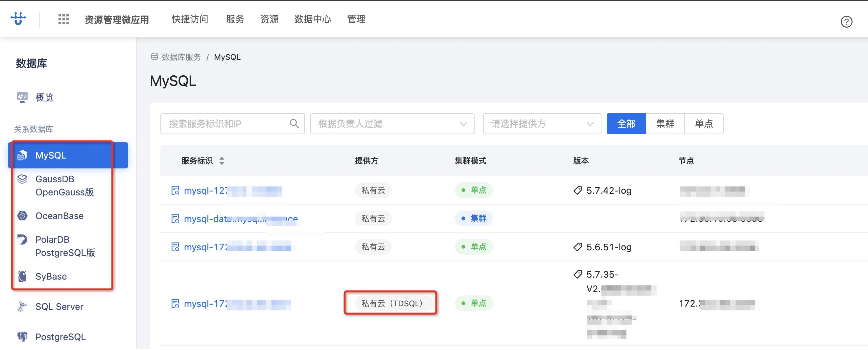Click 私有云 tag in mysql-data row
Screen dimensions: 868x350
point(373,218)
